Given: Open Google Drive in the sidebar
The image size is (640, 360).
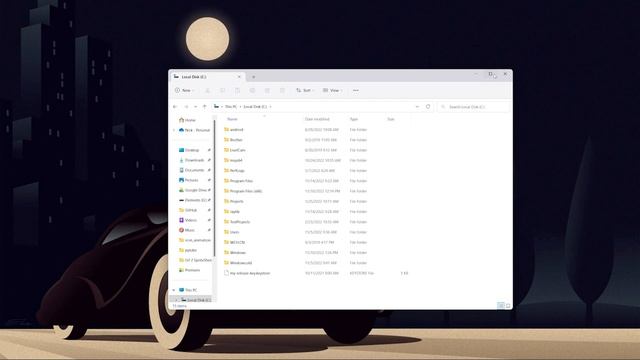Looking at the screenshot, I should (193, 190).
